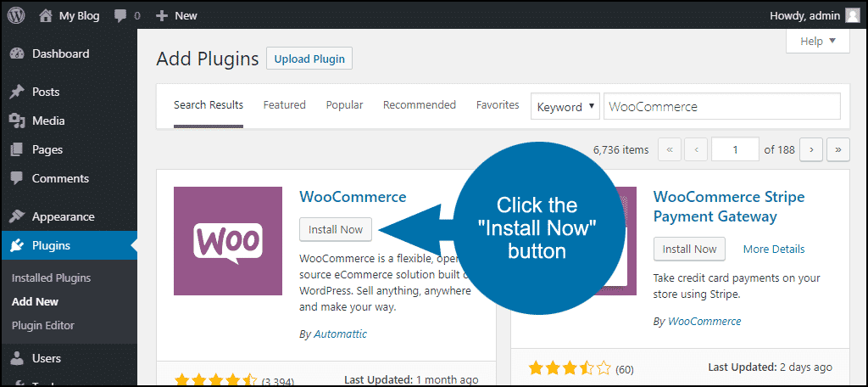Open WooCommerce Stripe Payment Gateway title link
This screenshot has width=868, height=387.
click(x=728, y=206)
